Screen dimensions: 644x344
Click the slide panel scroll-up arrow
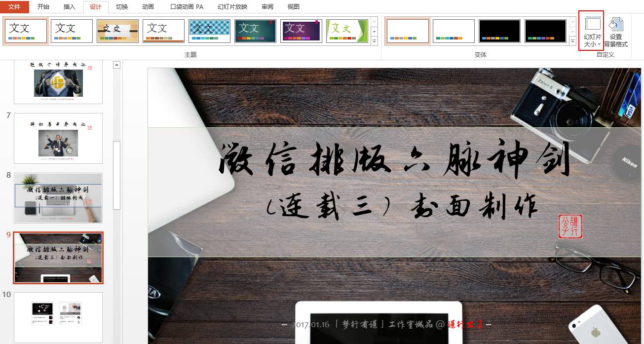tap(116, 65)
